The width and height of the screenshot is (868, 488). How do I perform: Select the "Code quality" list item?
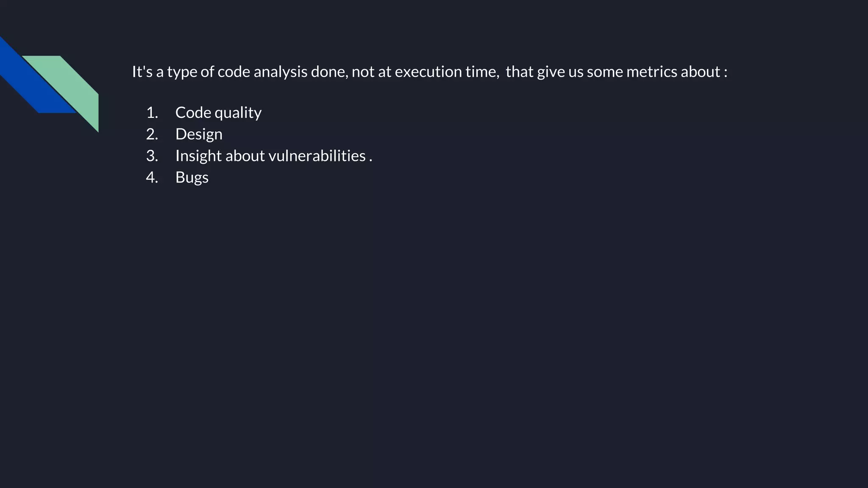point(218,113)
